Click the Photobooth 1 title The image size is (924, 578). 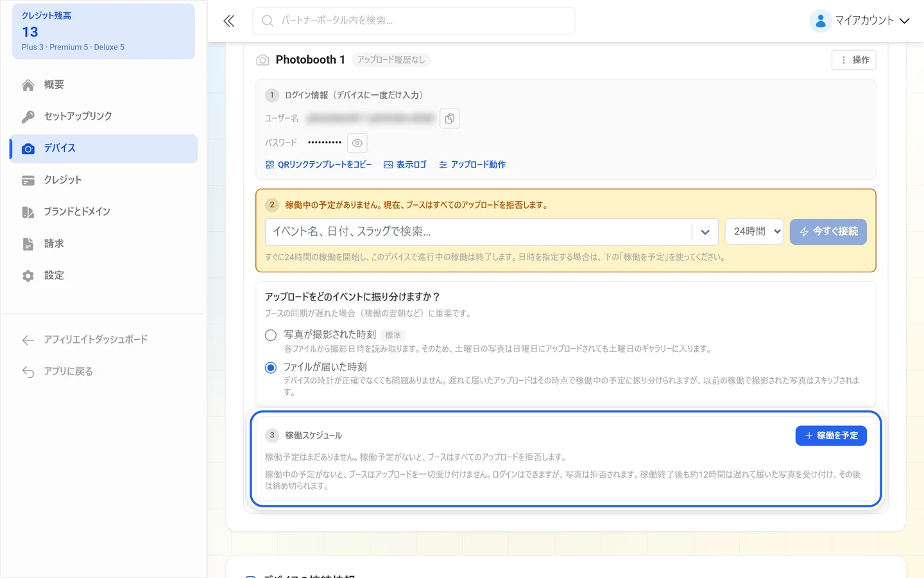[x=311, y=60]
